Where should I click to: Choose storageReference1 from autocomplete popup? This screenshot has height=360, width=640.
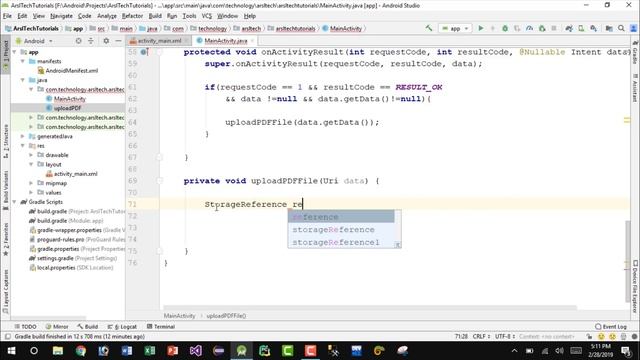[341, 242]
